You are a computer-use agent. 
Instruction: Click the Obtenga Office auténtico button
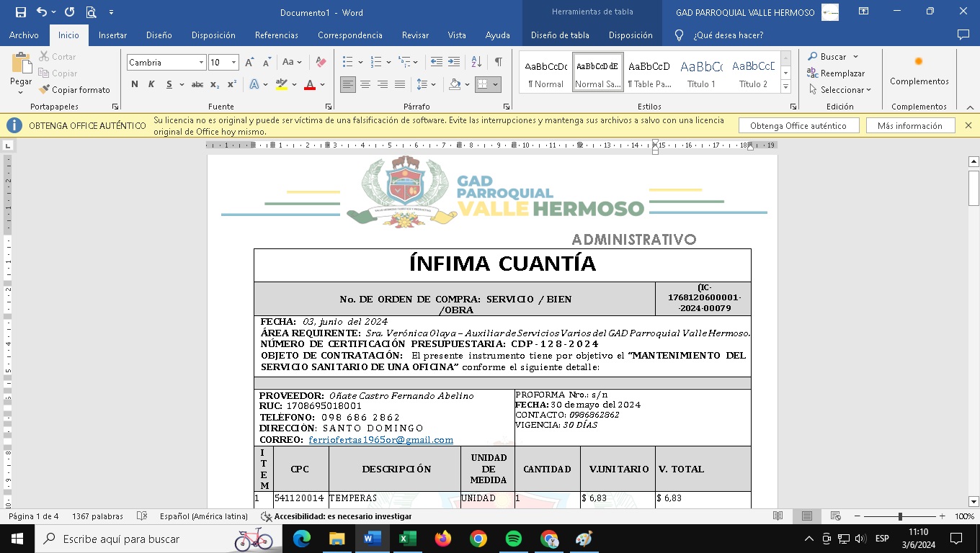(798, 126)
